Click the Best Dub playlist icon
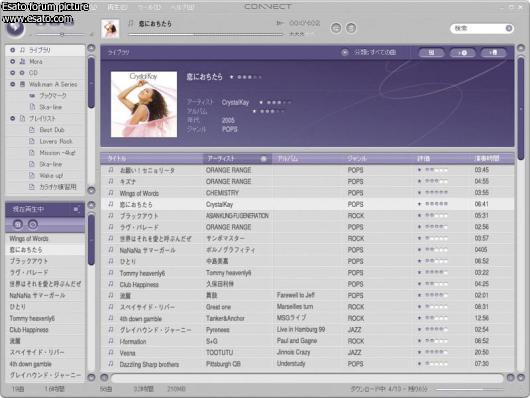 click(x=32, y=130)
